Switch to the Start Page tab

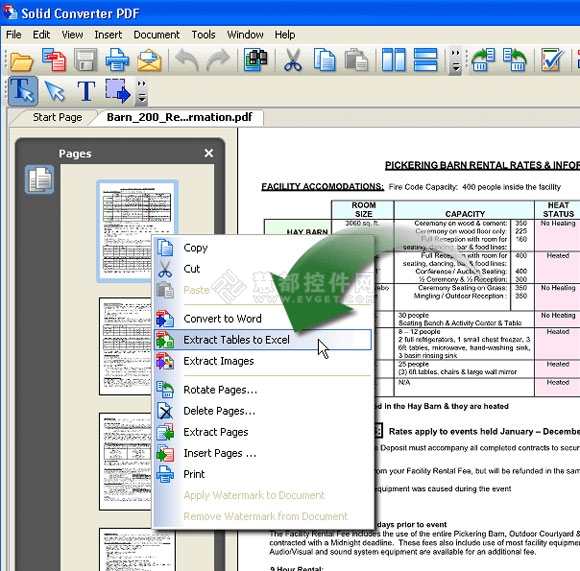click(57, 117)
